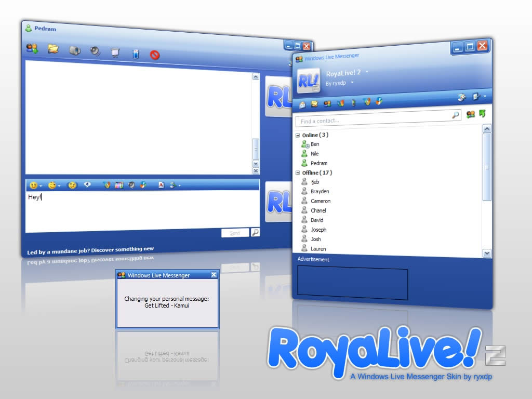Click the contact list scroll-up arrow
Screen dimensions: 532x399
click(x=487, y=129)
